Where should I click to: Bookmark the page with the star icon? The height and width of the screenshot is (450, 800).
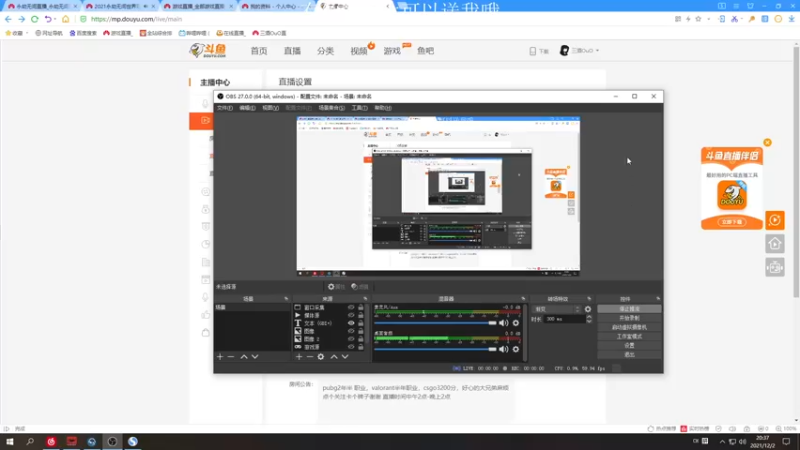click(x=698, y=19)
